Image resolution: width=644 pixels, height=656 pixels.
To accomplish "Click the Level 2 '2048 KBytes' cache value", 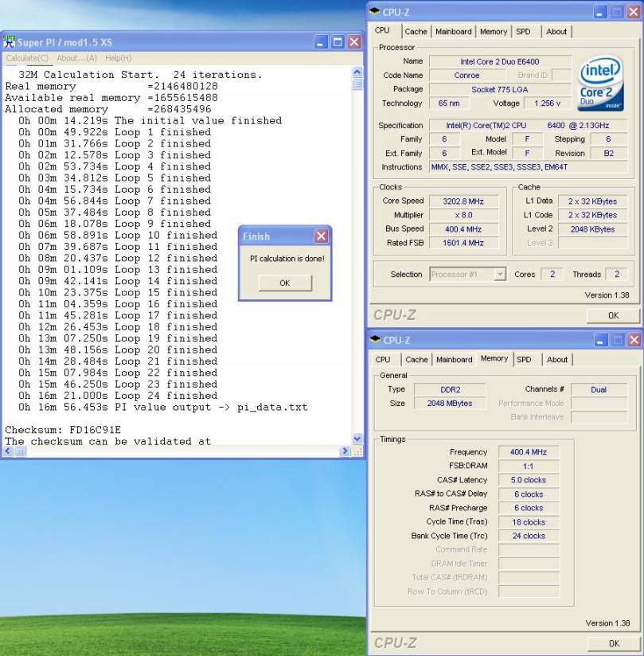I will click(592, 229).
